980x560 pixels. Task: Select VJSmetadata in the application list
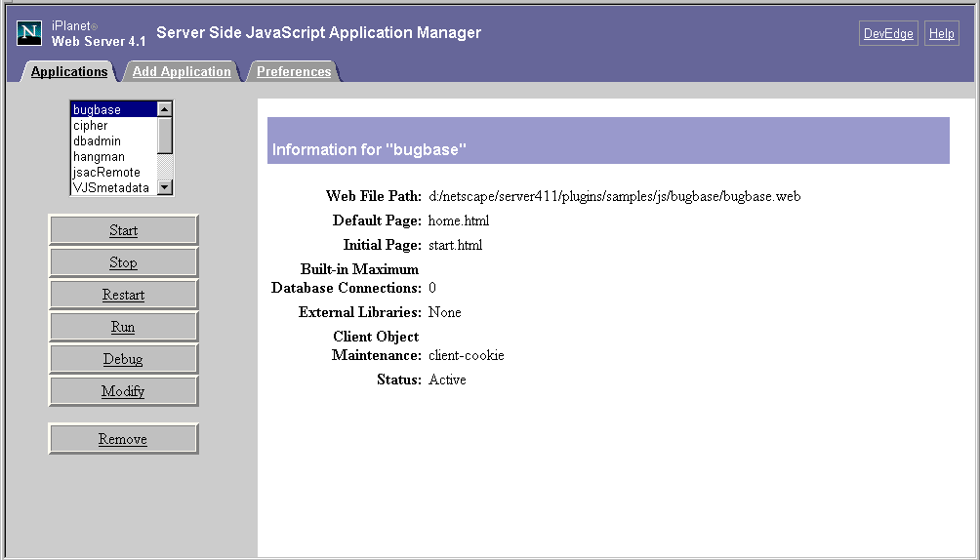pos(113,187)
